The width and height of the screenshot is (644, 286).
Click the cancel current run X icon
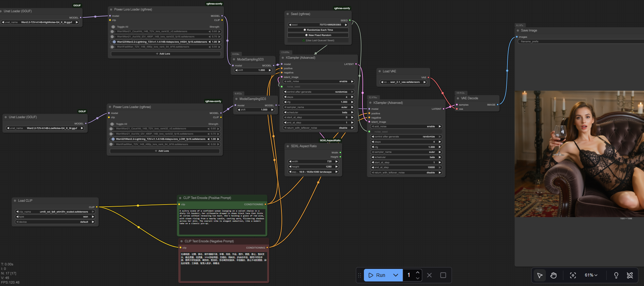click(x=430, y=275)
